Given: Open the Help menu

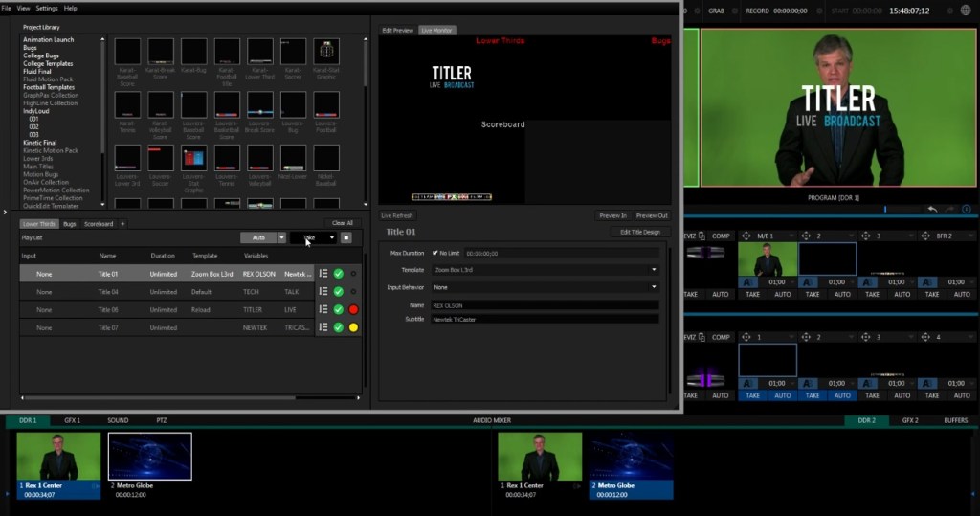Looking at the screenshot, I should click(x=71, y=8).
